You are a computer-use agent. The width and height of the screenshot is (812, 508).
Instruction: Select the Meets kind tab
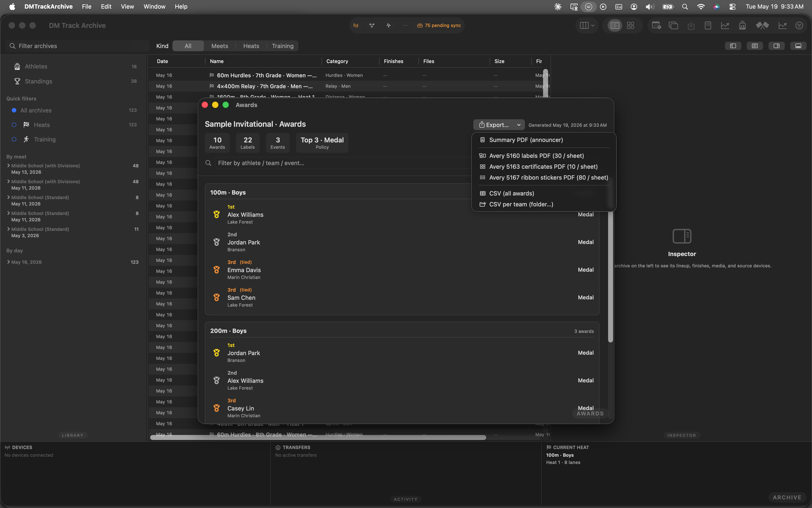click(220, 46)
